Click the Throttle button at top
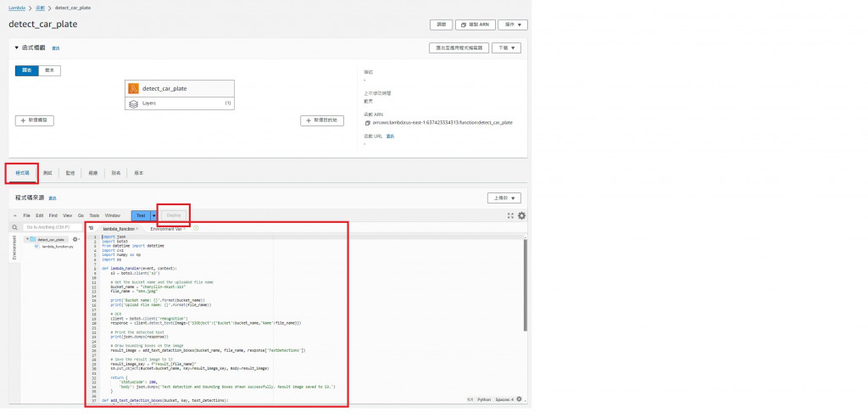This screenshot has height=418, width=868. click(x=441, y=25)
